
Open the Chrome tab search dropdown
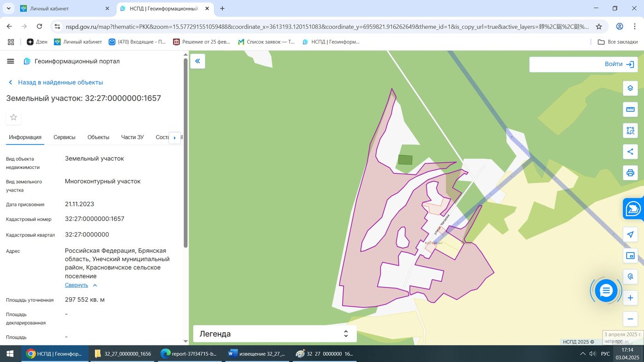pos(8,8)
